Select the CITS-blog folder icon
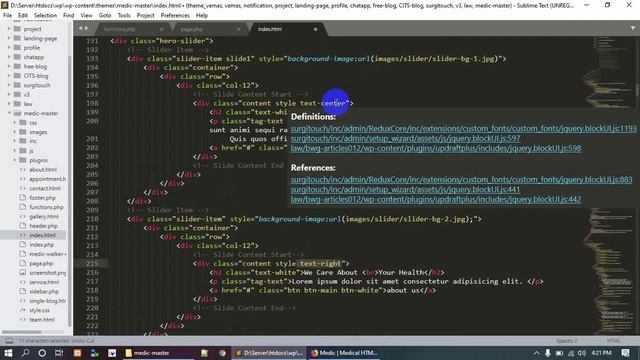Viewport: 640px width, 360px height. tap(17, 76)
